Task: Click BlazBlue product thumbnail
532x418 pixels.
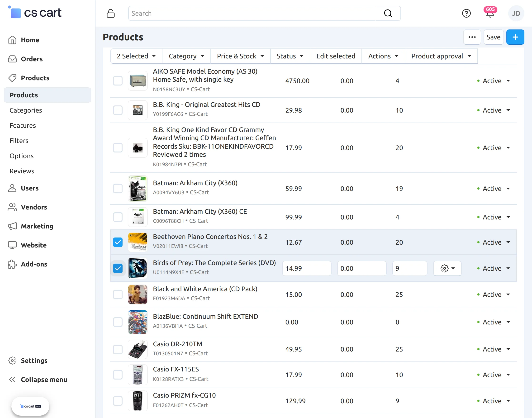Action: coord(138,322)
